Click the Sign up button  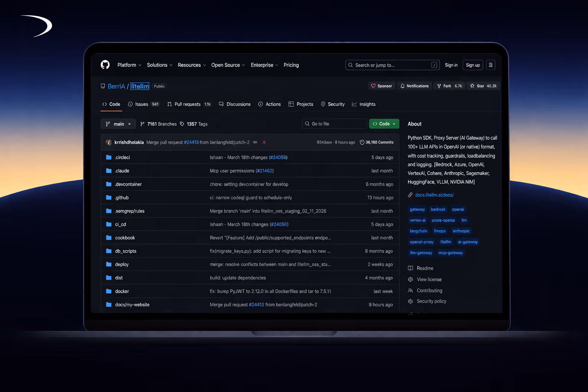(x=472, y=65)
